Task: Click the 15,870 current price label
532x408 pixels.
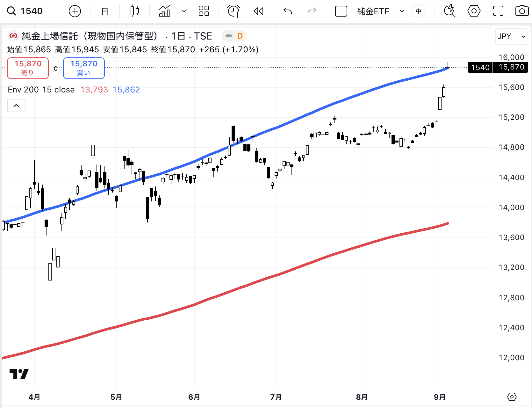Action: (x=511, y=67)
